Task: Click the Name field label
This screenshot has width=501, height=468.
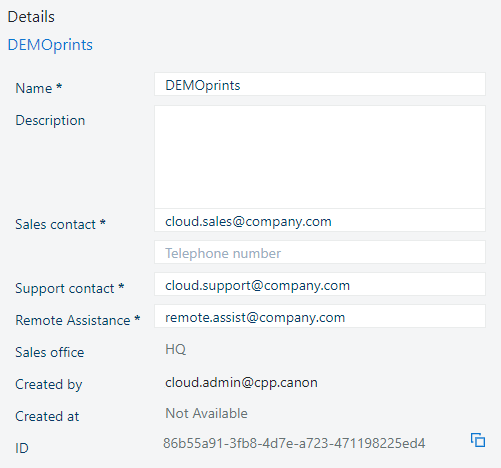Action: [39, 88]
